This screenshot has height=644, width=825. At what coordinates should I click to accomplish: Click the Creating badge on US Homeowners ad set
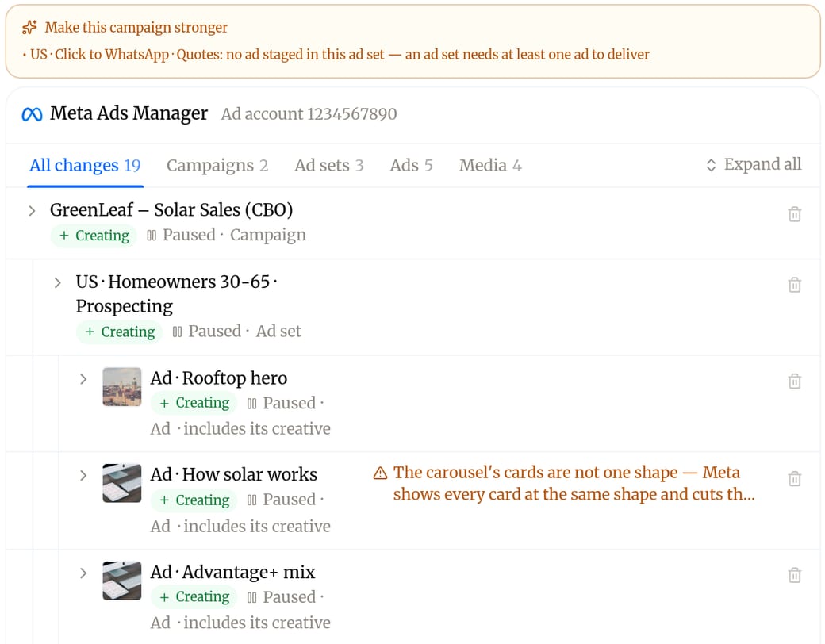pos(120,332)
